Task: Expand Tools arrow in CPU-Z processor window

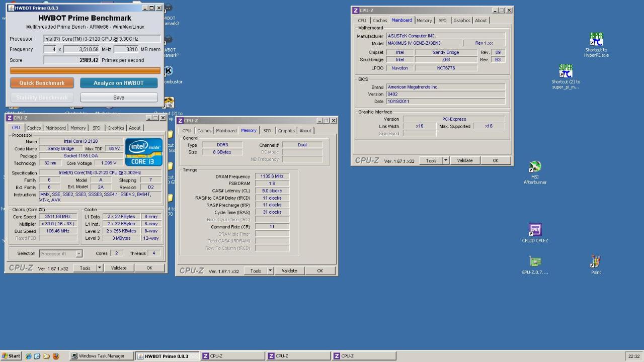Action: pos(99,268)
